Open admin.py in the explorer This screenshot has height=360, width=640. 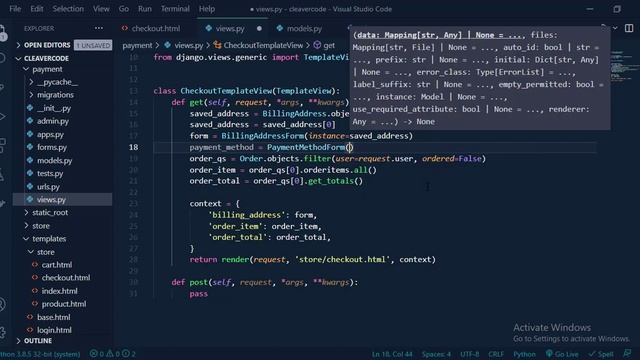tap(53, 121)
